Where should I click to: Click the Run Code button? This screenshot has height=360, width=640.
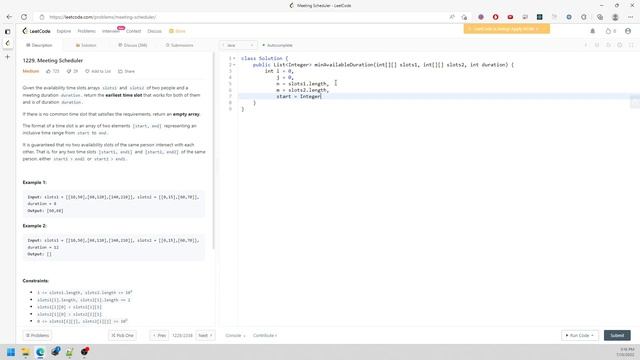580,336
